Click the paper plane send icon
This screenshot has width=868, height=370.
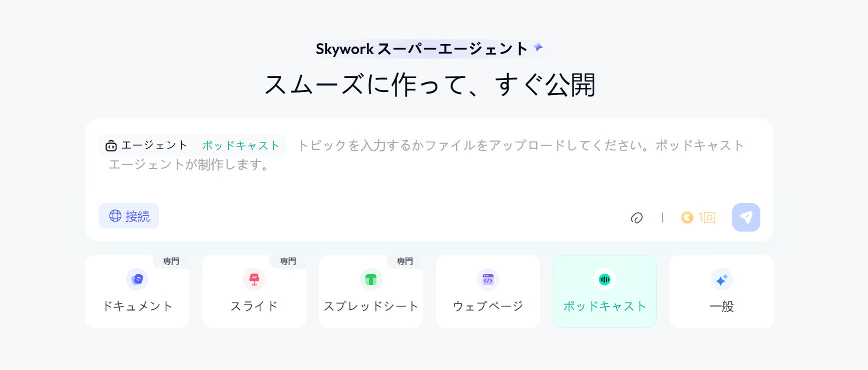pos(746,217)
